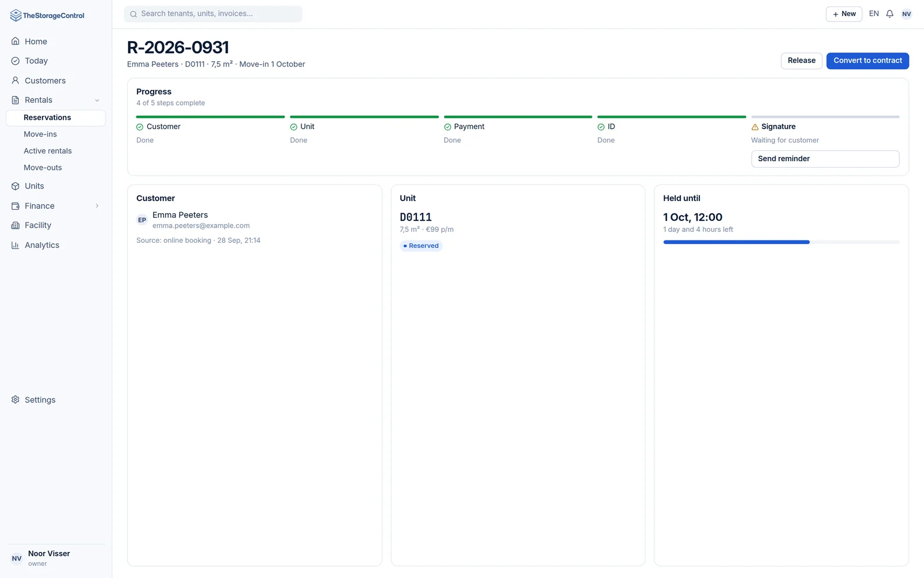Open the Reservations submenu item
The width and height of the screenshot is (924, 578).
(x=55, y=118)
